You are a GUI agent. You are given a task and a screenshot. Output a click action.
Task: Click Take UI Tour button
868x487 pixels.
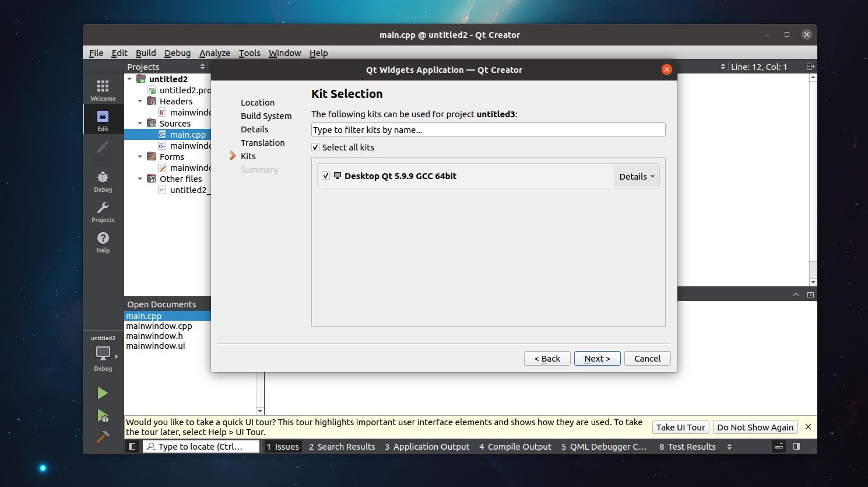[680, 427]
